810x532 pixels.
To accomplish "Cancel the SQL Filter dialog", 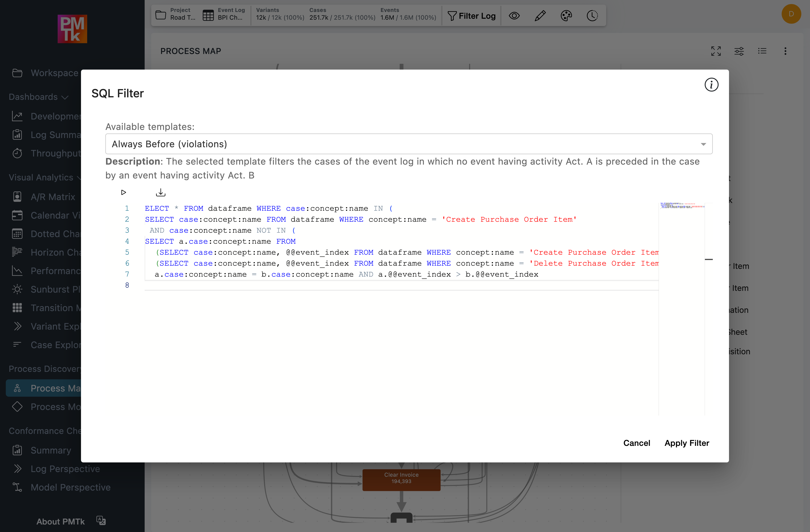I will tap(637, 443).
